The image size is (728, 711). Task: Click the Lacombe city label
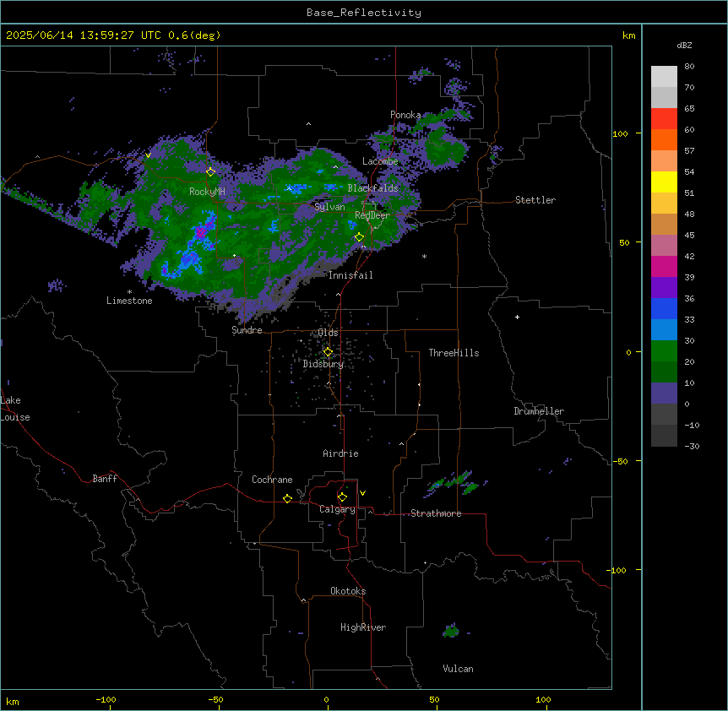coord(380,161)
